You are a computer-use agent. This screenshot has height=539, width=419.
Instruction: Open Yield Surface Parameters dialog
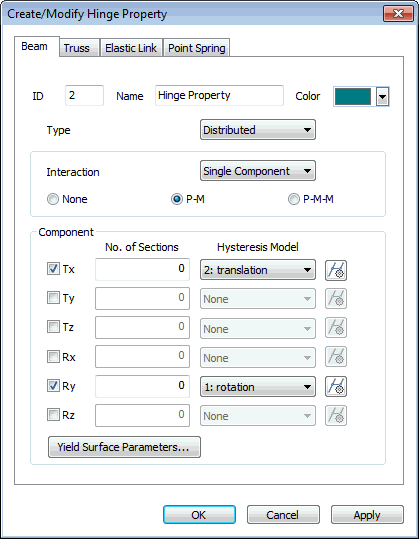click(124, 447)
